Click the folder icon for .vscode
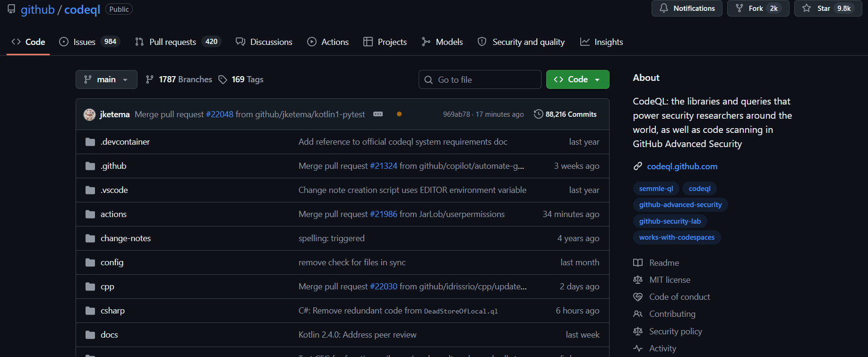Screen dimensions: 868x357 (90, 190)
